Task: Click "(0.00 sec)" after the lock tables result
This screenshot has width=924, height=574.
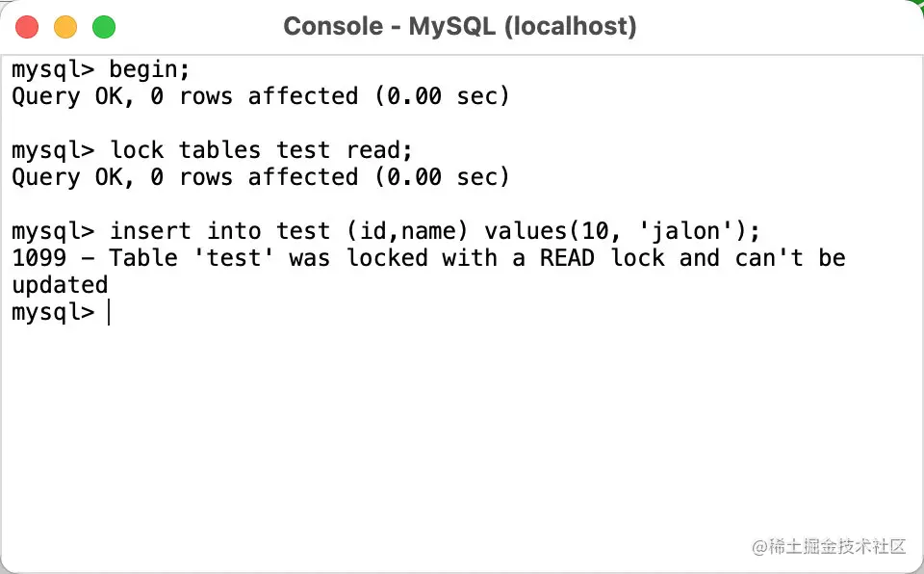Action: (442, 177)
